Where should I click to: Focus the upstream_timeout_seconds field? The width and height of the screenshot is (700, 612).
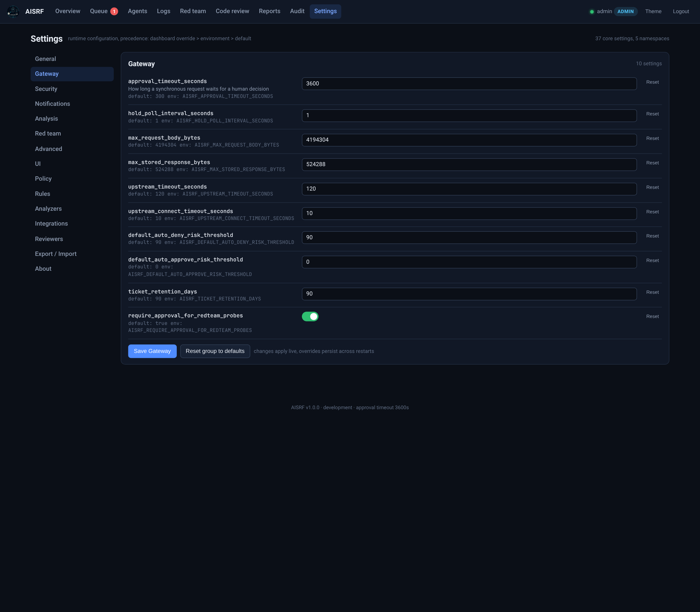[x=469, y=189]
